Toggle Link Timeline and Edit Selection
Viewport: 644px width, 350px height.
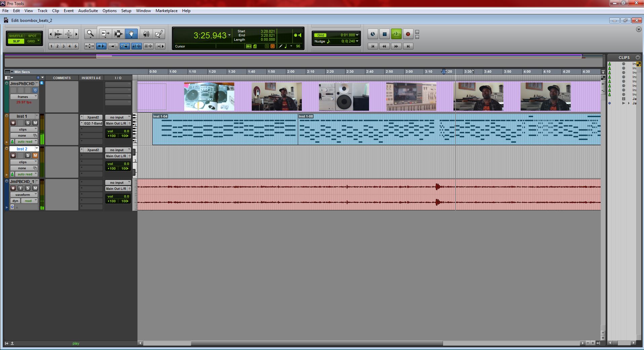tap(136, 46)
